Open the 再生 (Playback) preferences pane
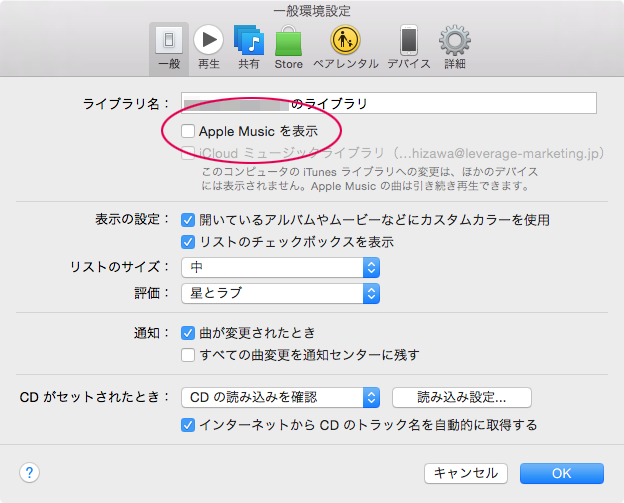This screenshot has width=624, height=503. tap(209, 48)
